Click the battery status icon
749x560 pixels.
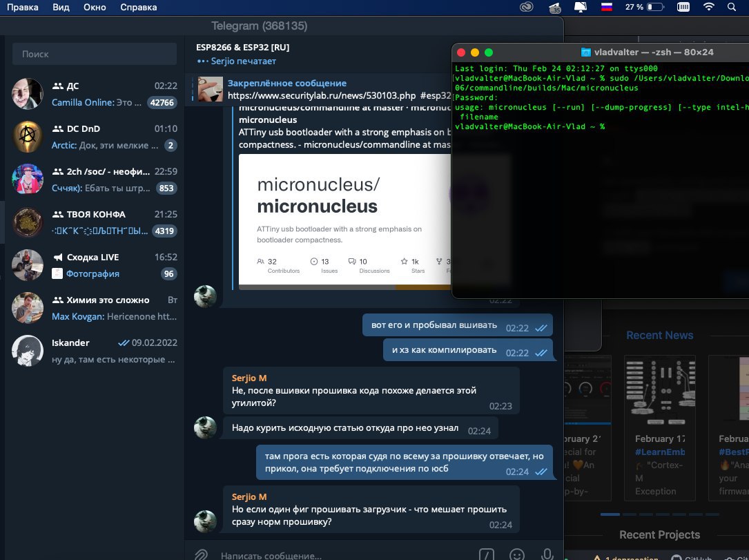click(x=655, y=7)
